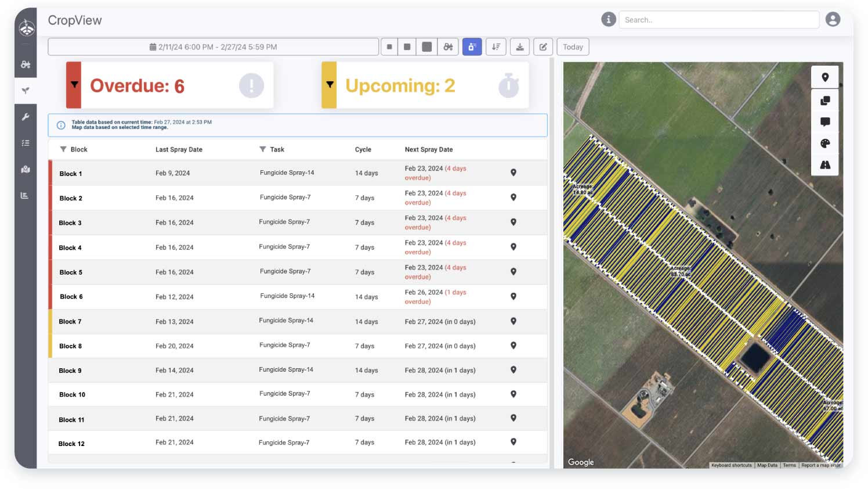The width and height of the screenshot is (868, 489).
Task: Open the user account menu
Action: [833, 19]
